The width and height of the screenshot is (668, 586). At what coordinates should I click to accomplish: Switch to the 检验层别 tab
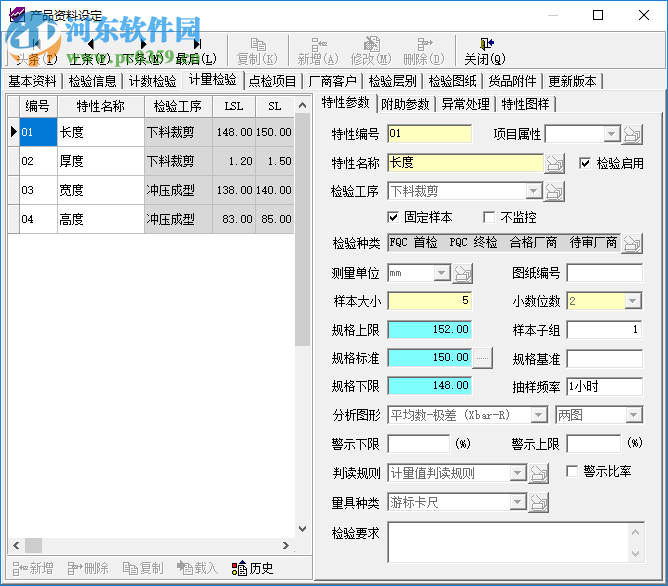[x=393, y=81]
